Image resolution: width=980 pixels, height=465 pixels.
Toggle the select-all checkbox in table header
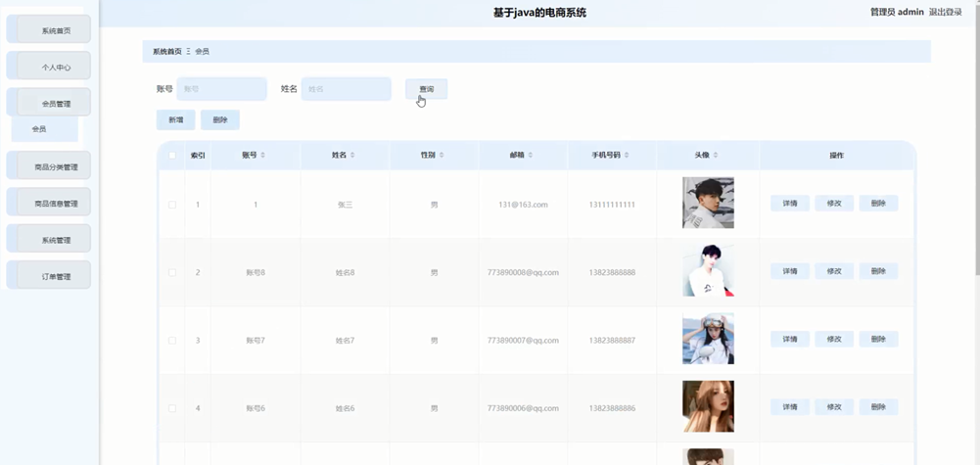172,155
